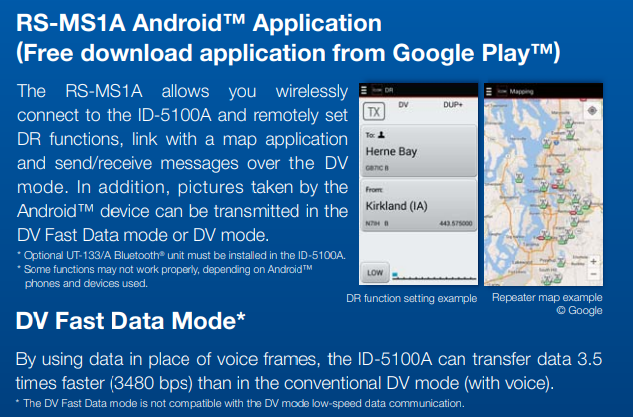Toggle the DUP+ duplex indicator
Image resolution: width=633 pixels, height=417 pixels.
[455, 102]
